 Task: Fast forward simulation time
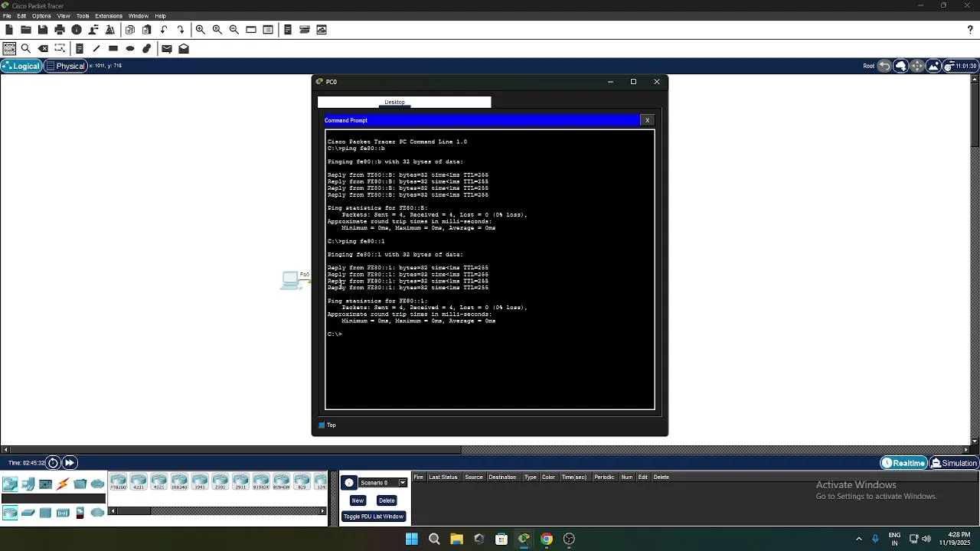point(69,463)
